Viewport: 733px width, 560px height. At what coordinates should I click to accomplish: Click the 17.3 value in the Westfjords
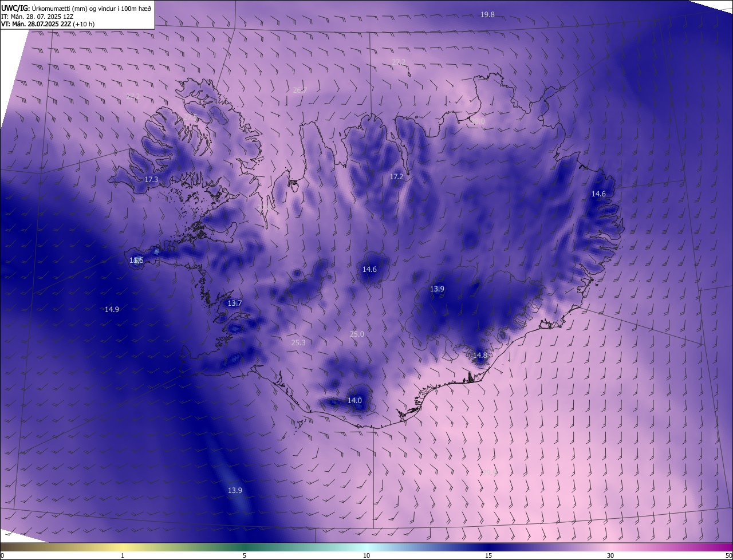tap(151, 179)
